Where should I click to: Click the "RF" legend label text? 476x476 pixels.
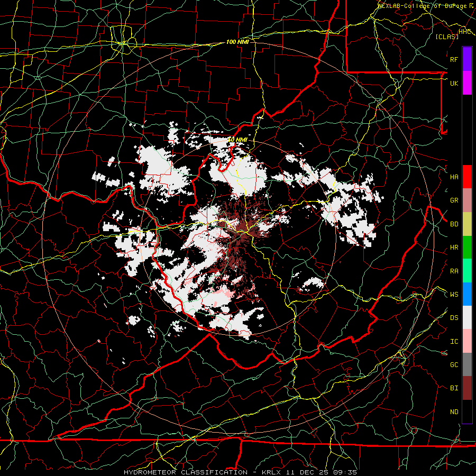pos(454,59)
